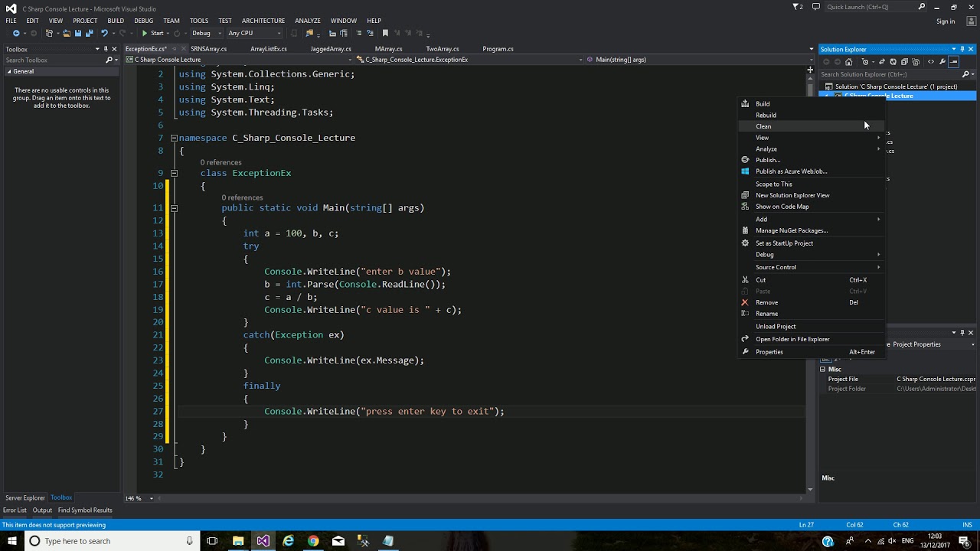Open Task View on the taskbar
Image resolution: width=980 pixels, height=551 pixels.
pos(212,541)
